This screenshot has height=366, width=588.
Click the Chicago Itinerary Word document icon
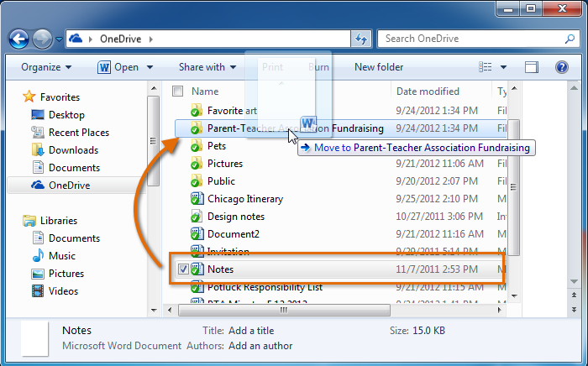197,199
